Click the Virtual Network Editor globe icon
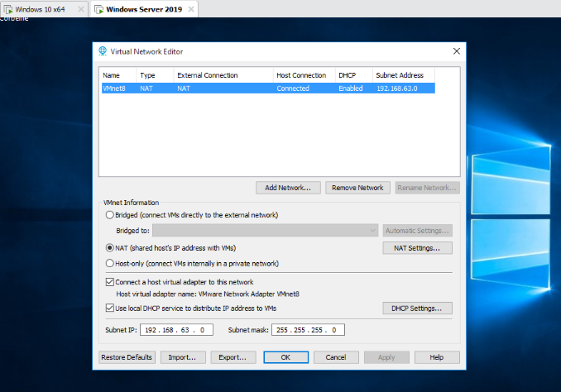 point(103,51)
